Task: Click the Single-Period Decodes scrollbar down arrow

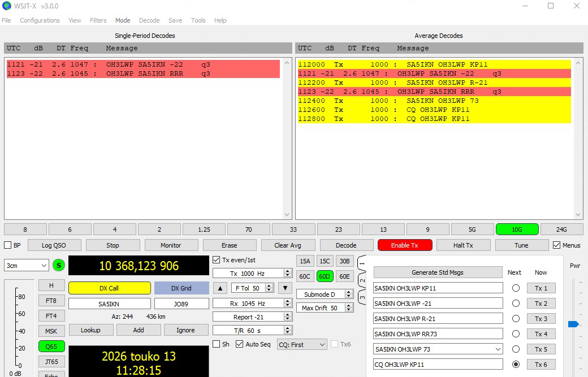Action: click(x=287, y=215)
